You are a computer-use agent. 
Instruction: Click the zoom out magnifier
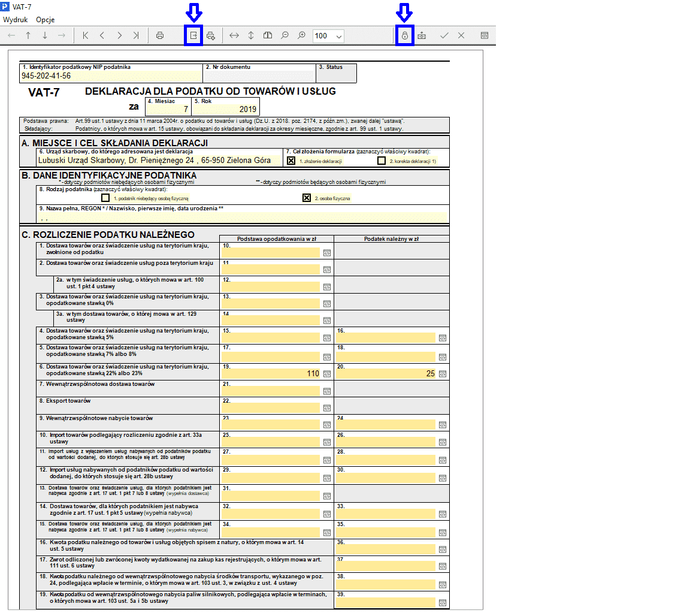(x=285, y=35)
